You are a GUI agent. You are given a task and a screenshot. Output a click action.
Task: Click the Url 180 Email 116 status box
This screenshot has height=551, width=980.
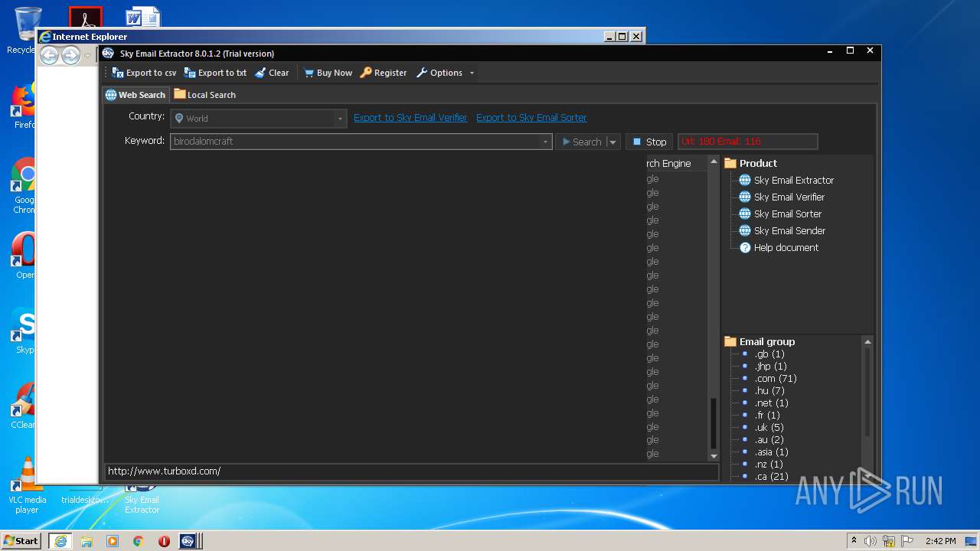click(x=747, y=142)
